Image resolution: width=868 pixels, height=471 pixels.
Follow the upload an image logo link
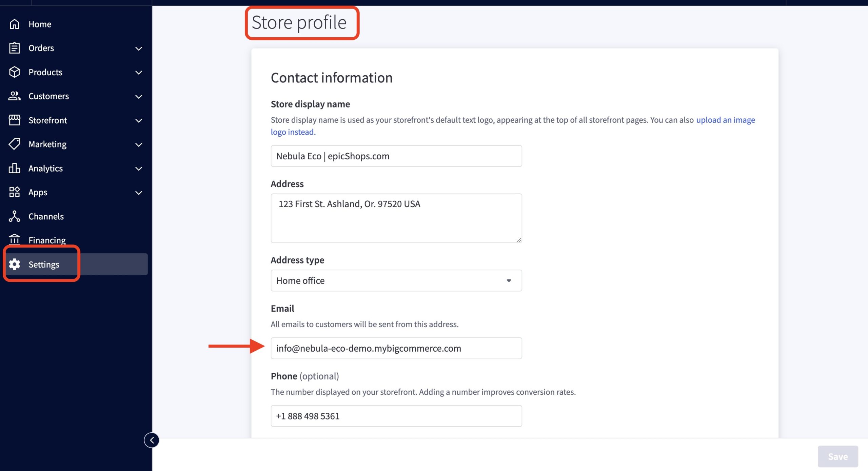[x=725, y=120]
